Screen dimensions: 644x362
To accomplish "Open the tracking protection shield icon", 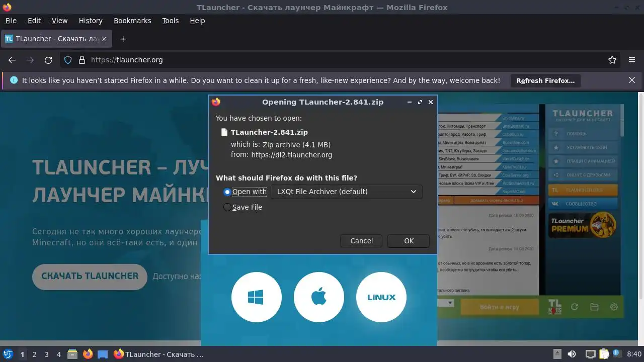I will click(68, 60).
